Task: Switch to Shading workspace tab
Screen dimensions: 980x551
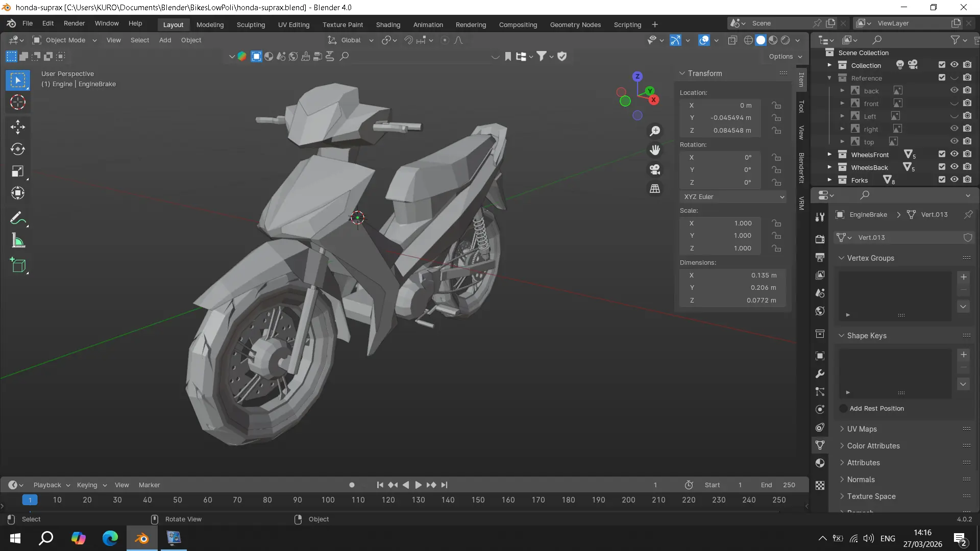Action: pyautogui.click(x=388, y=24)
